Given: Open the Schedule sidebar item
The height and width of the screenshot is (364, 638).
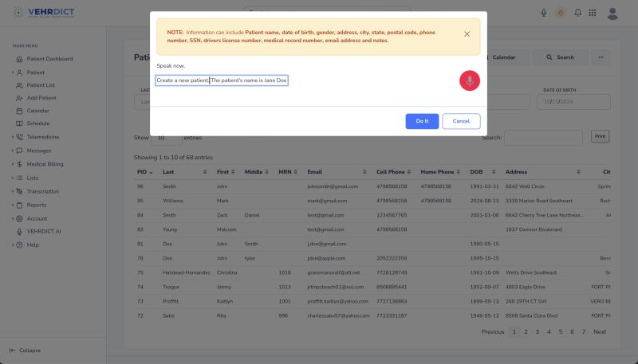Looking at the screenshot, I should coord(37,123).
